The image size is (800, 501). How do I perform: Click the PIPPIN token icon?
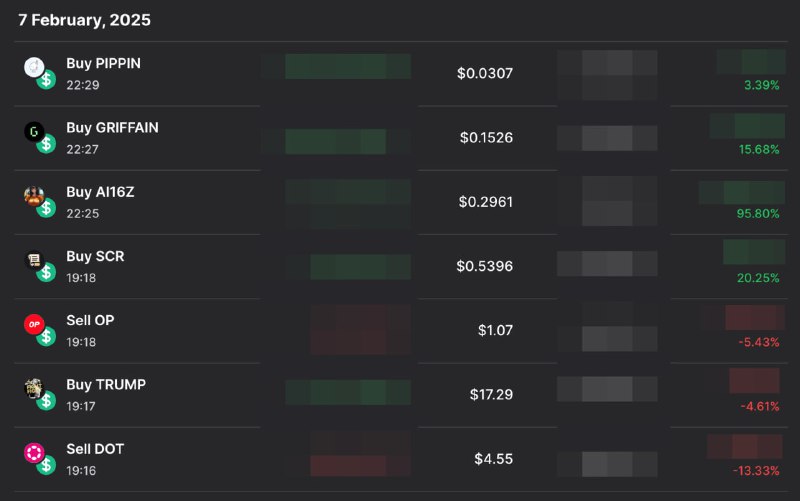34,67
